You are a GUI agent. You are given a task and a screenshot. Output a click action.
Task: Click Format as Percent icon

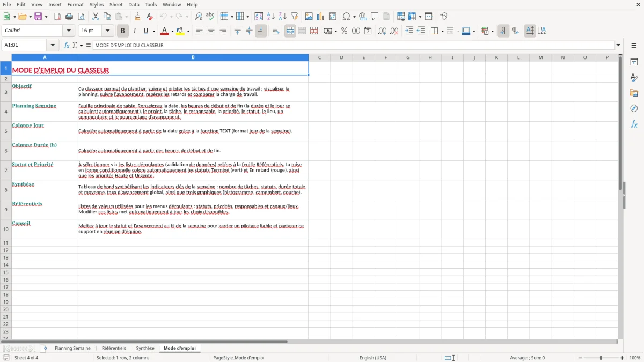pyautogui.click(x=344, y=31)
